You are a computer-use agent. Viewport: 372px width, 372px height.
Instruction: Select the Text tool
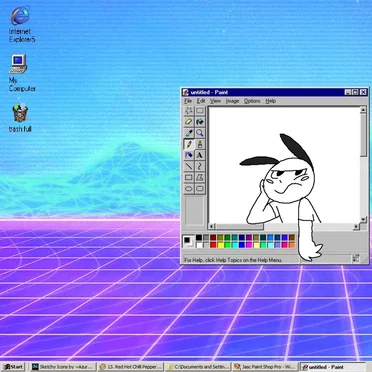point(200,155)
